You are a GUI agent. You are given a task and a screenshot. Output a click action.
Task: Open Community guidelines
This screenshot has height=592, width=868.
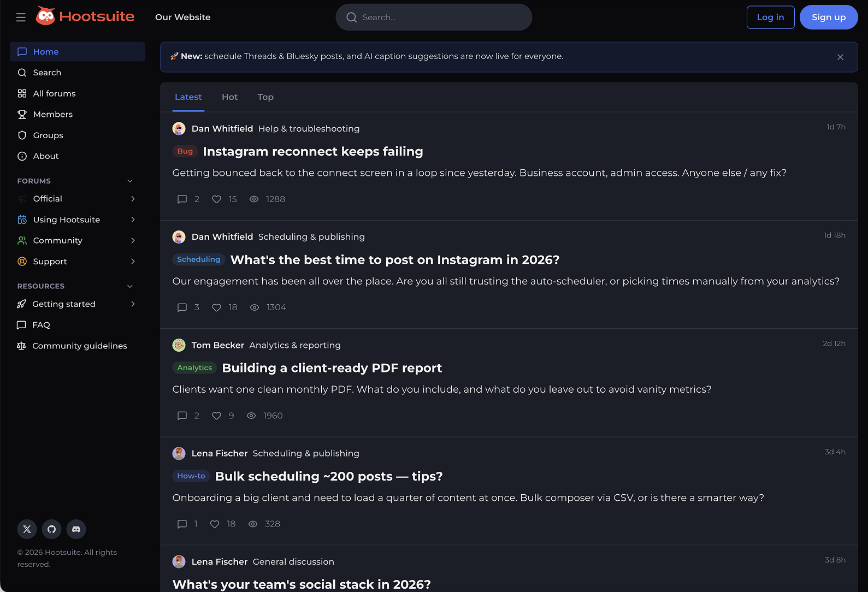tap(78, 346)
